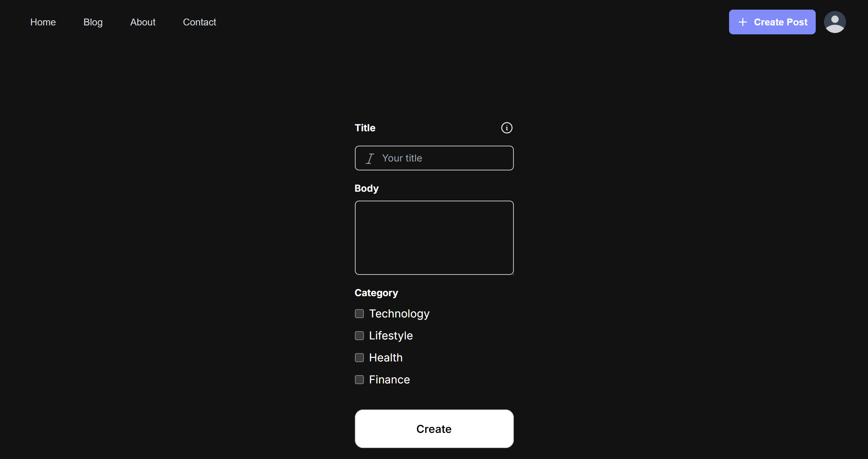Click the Contact navigation tab
The image size is (868, 459).
(x=199, y=22)
